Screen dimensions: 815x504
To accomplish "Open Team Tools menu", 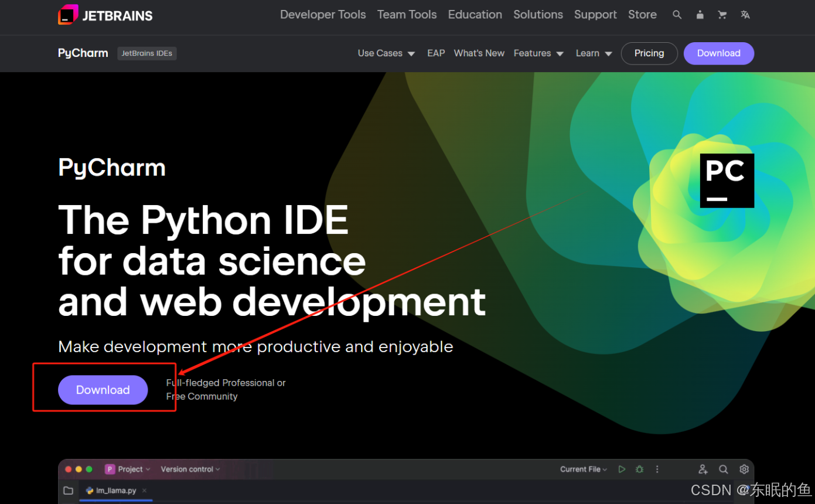I will 407,15.
